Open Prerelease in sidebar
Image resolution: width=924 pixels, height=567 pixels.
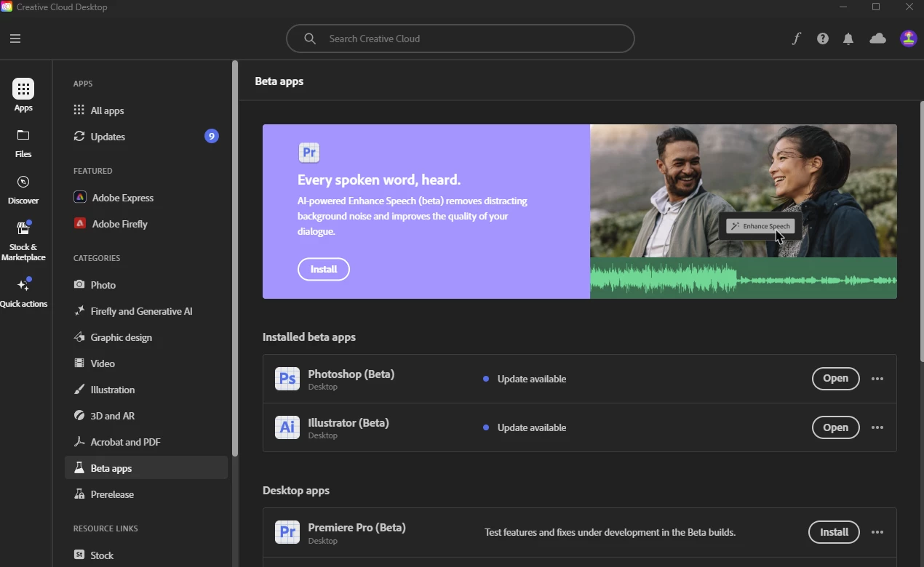[x=146, y=494]
